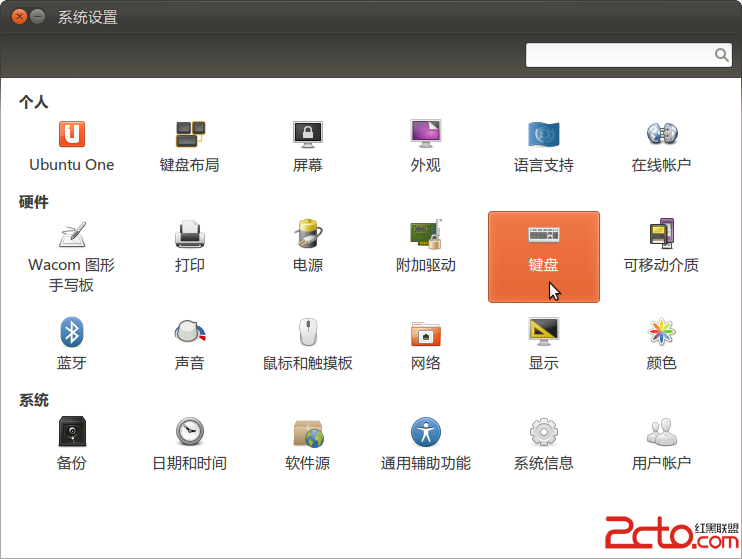
Task: Open the highlighted 键盘 keyboard settings
Action: [x=544, y=257]
